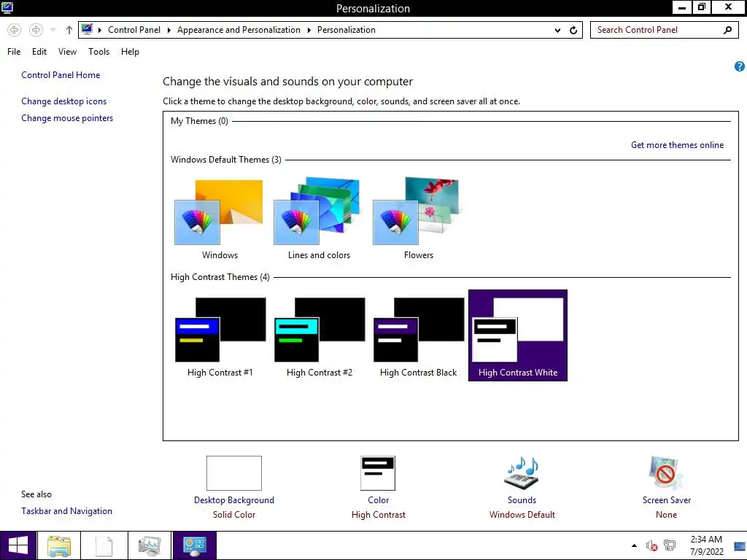Apply High Contrast #2 theme
Image resolution: width=747 pixels, height=560 pixels.
(320, 336)
